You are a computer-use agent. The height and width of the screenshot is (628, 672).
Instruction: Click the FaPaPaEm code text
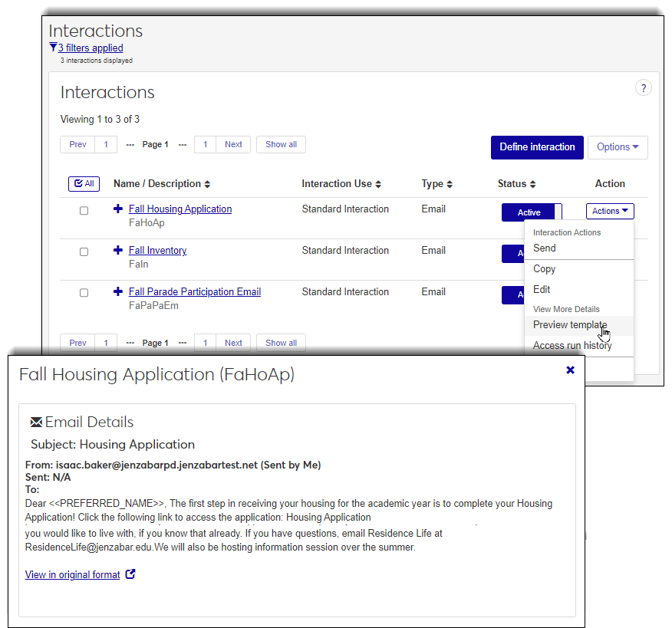[153, 305]
